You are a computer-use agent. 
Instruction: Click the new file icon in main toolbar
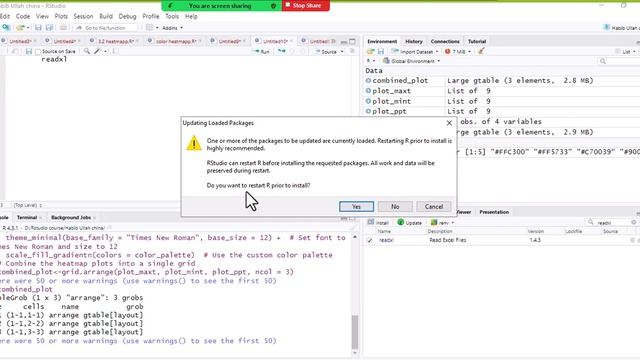6,28
